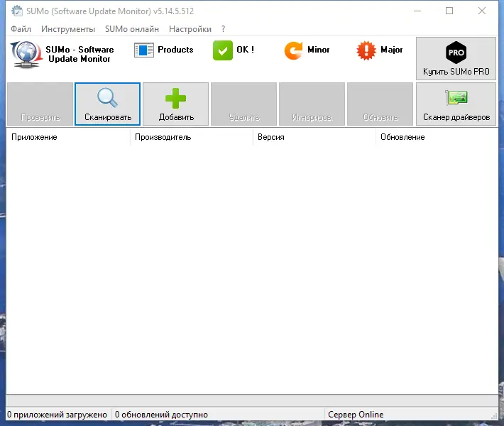Open the Настройки menu
The image size is (504, 426).
pos(190,29)
